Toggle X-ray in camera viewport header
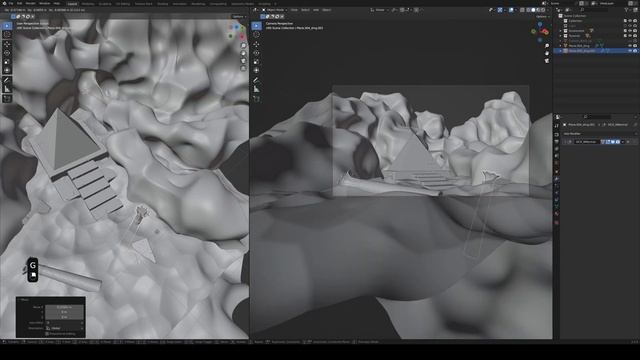The height and width of the screenshot is (360, 640). [522, 10]
